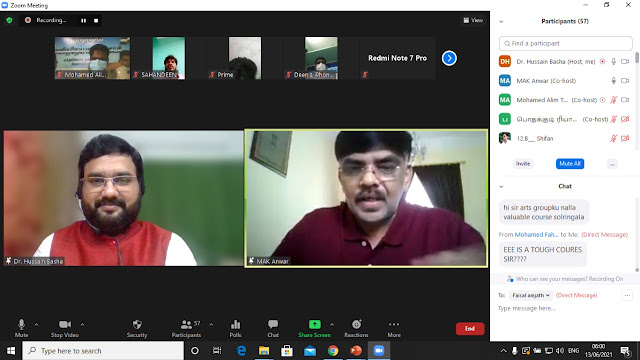Click the Mohamed Fah... sender name link
This screenshot has width=640, height=360.
[536, 235]
